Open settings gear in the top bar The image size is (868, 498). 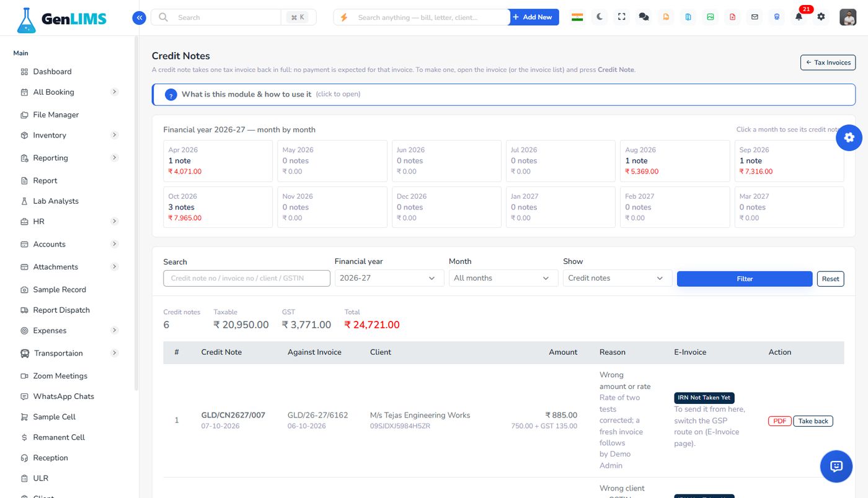pos(821,17)
